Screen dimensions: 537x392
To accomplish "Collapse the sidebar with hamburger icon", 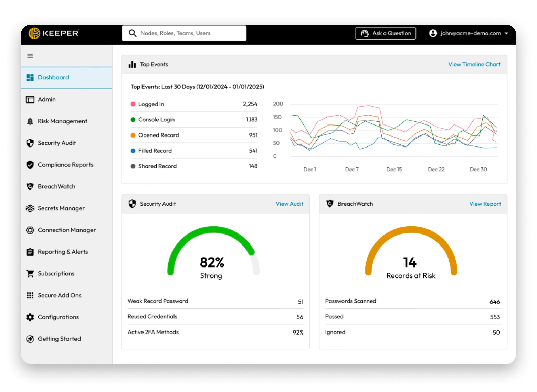I will pos(30,56).
